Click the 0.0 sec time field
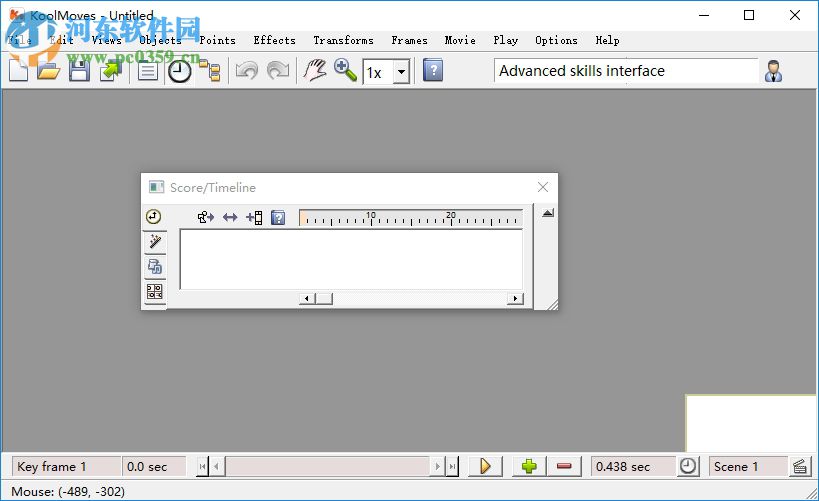Image resolution: width=819 pixels, height=501 pixels. pyautogui.click(x=154, y=467)
